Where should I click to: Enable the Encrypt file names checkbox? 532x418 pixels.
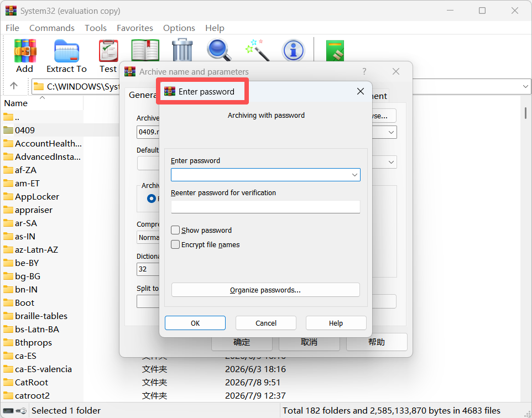[175, 244]
